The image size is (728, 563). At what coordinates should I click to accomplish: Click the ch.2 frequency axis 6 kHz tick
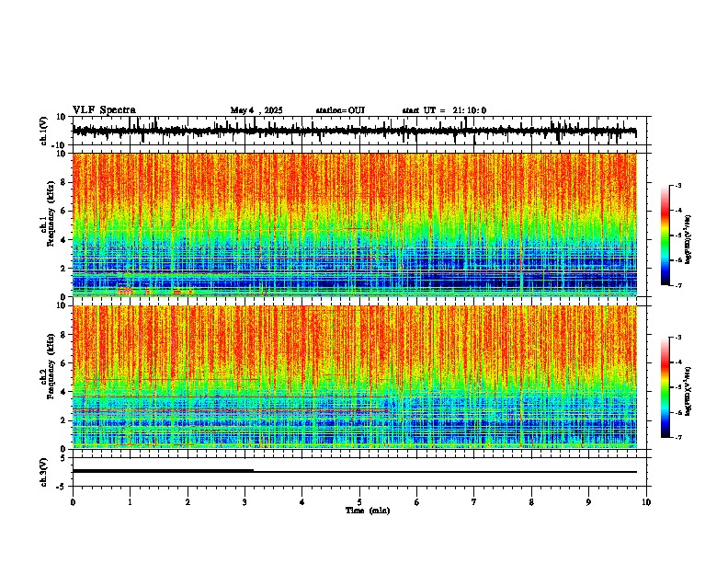[x=65, y=363]
